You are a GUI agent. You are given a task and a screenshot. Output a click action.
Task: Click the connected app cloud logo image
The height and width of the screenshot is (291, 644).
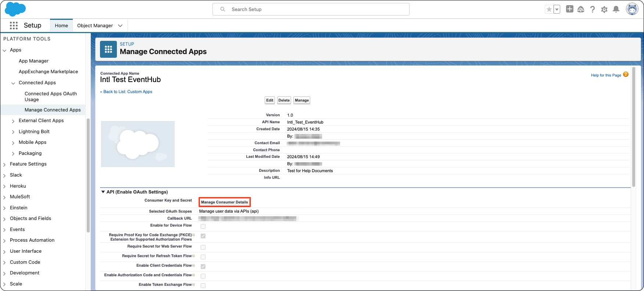click(x=138, y=144)
